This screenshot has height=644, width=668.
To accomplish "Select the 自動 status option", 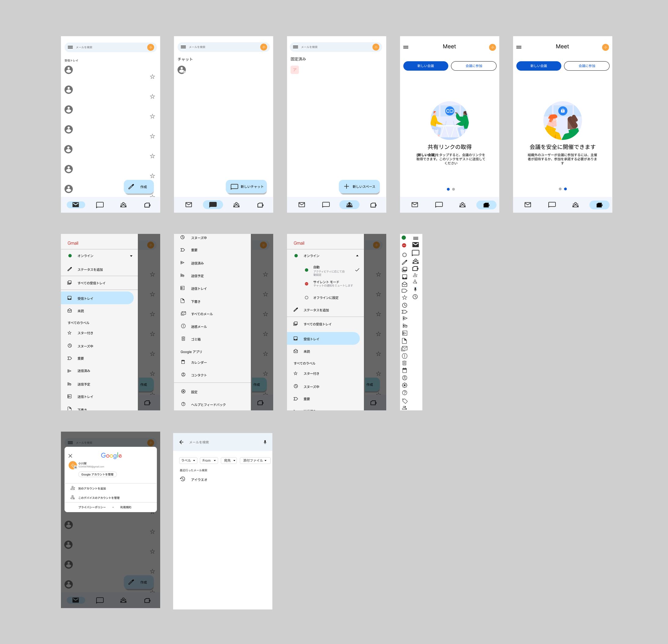I will tap(332, 270).
